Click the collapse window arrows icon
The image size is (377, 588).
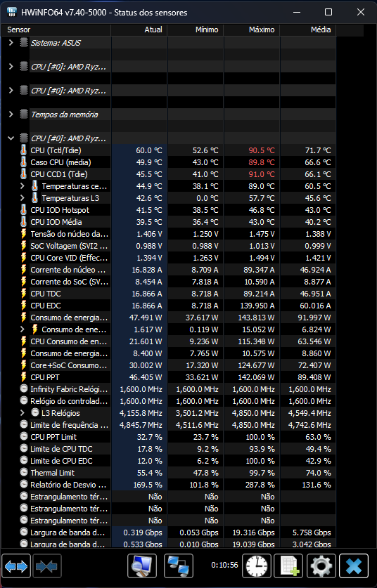coord(47,566)
